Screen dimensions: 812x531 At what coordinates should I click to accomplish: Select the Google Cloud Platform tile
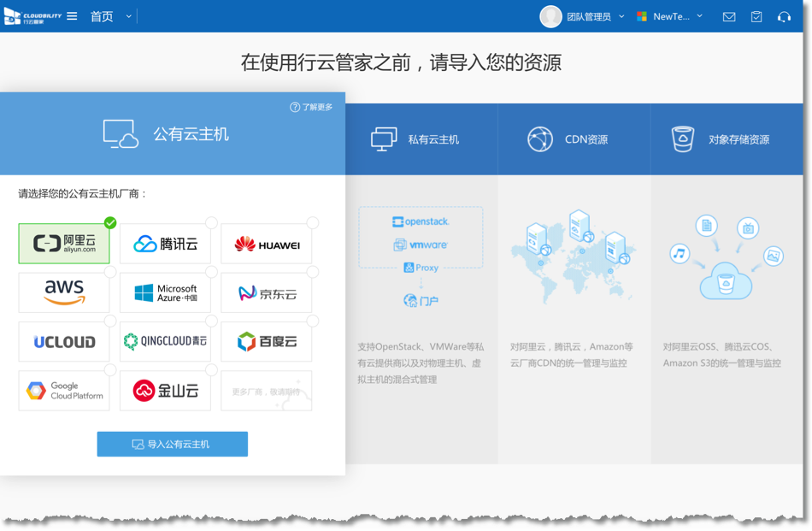click(64, 391)
